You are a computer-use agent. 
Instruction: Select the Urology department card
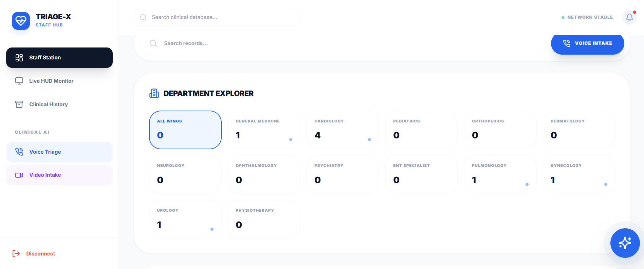(x=185, y=219)
